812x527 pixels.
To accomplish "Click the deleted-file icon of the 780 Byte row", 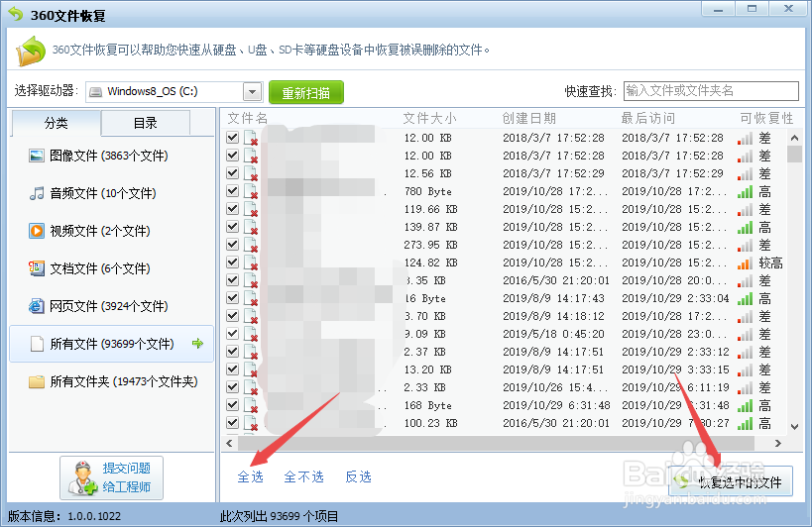I will tap(251, 191).
